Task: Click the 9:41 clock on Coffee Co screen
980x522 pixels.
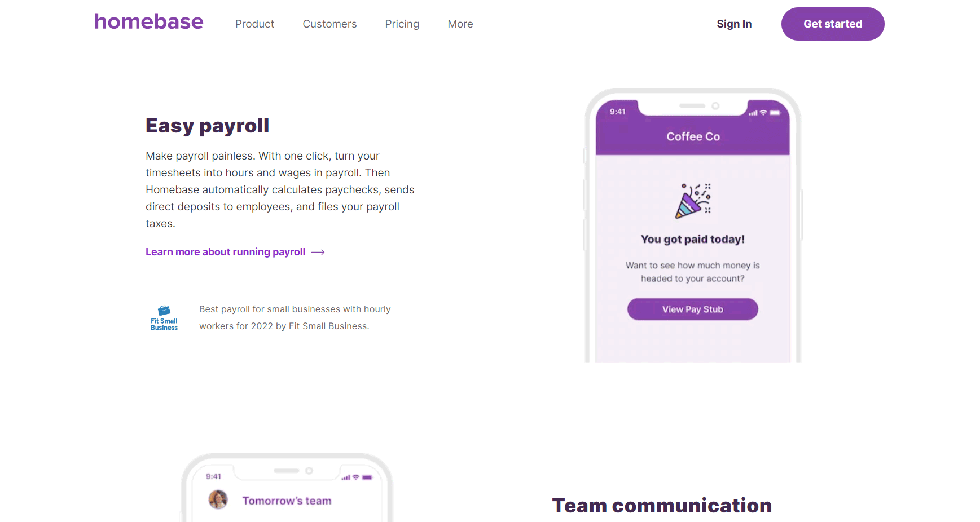Action: pos(617,112)
